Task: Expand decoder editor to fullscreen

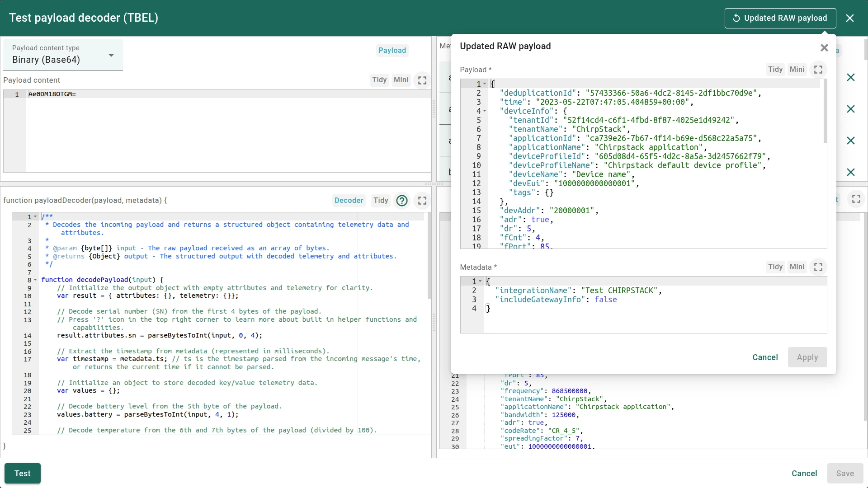Action: coord(422,200)
